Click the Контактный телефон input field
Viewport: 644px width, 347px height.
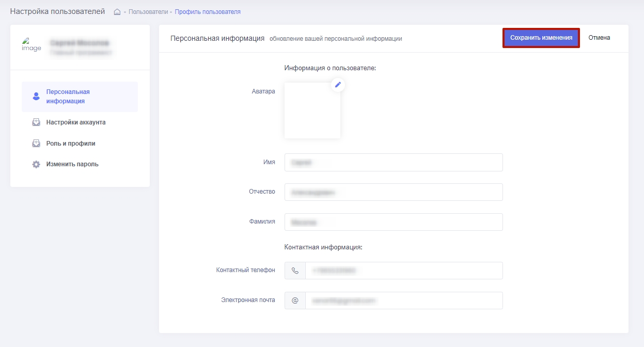click(403, 271)
